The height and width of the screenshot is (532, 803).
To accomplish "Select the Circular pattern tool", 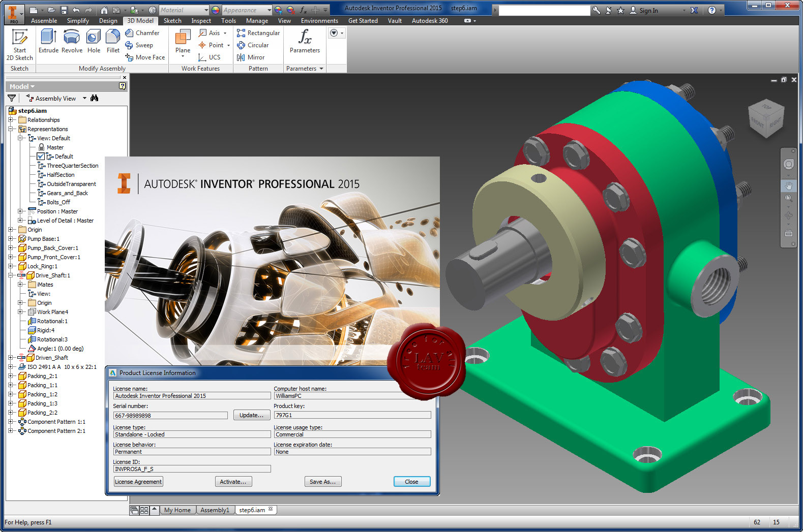I will pyautogui.click(x=253, y=45).
